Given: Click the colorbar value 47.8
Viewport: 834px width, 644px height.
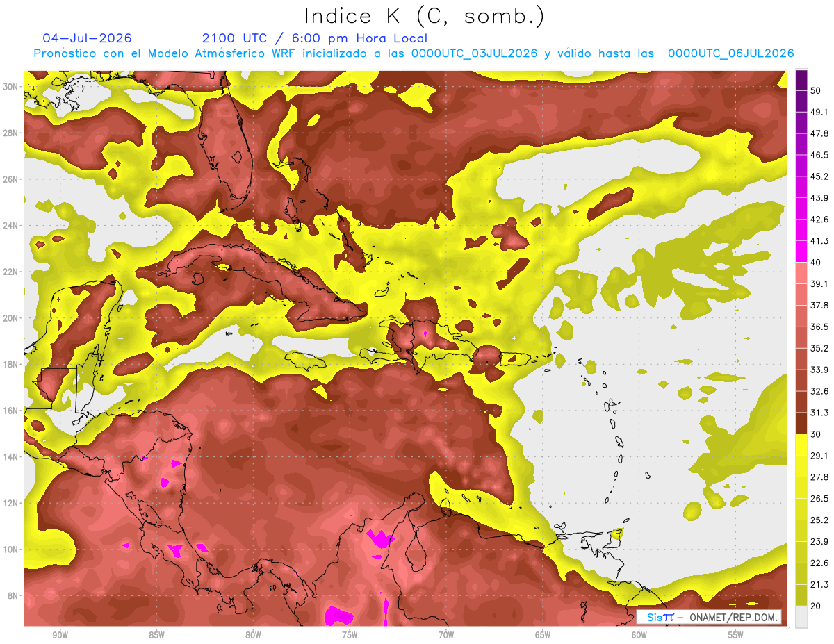Looking at the screenshot, I should click(x=819, y=133).
